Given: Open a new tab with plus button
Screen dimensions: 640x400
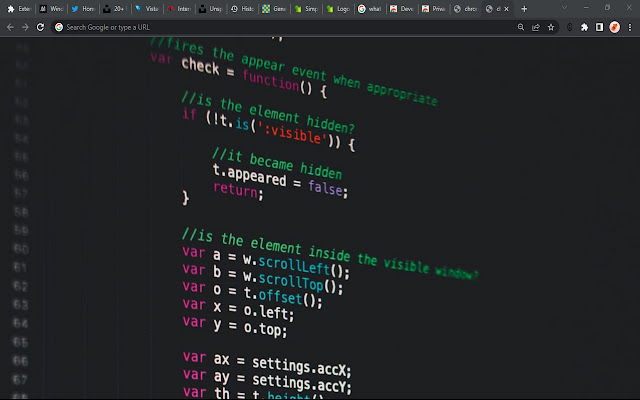Looking at the screenshot, I should (x=524, y=9).
